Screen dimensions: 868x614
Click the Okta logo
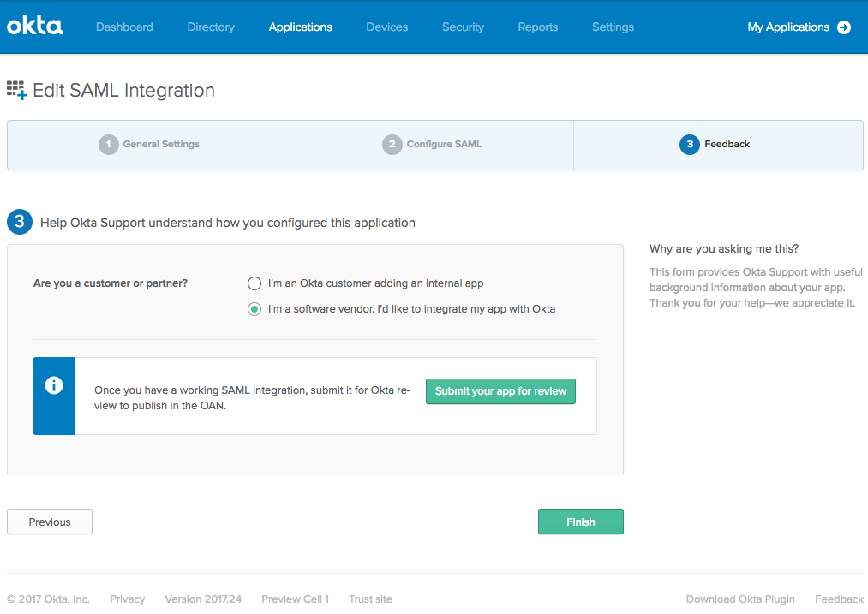35,27
